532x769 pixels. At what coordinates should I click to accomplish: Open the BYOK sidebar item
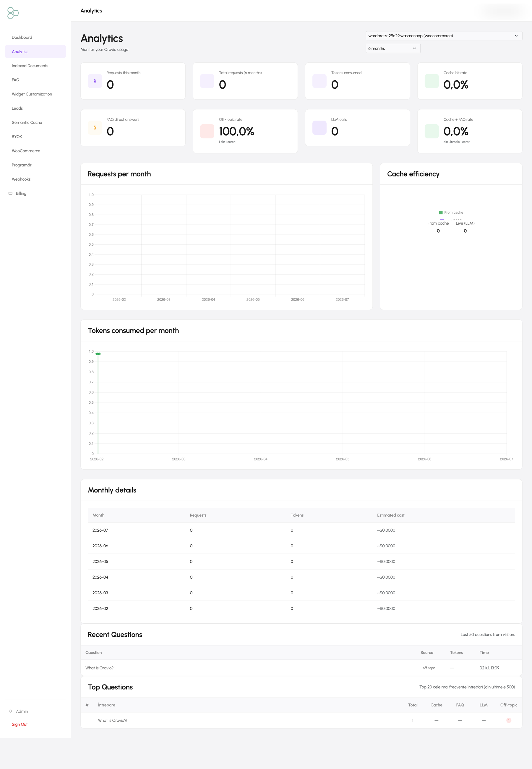[x=35, y=137]
